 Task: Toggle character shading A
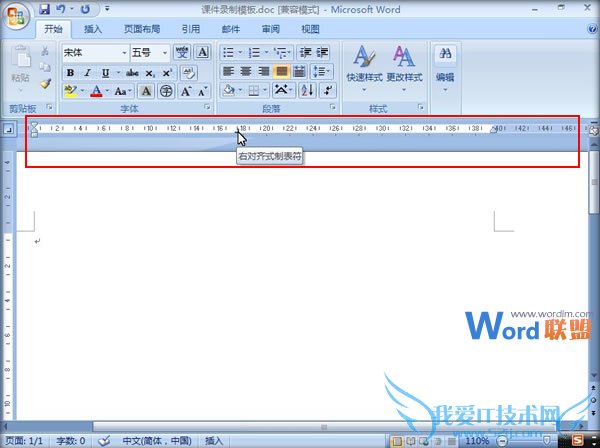pos(145,91)
